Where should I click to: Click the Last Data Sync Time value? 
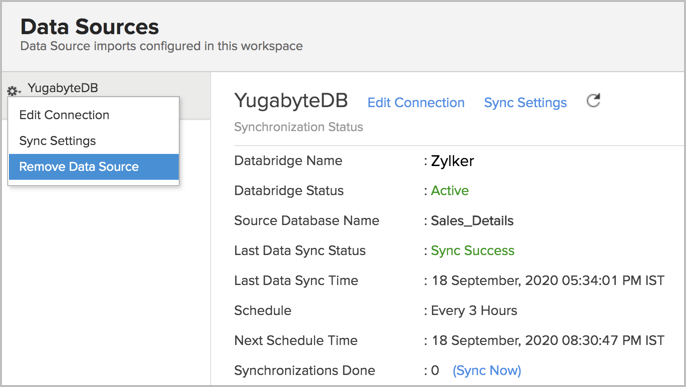[x=548, y=280]
